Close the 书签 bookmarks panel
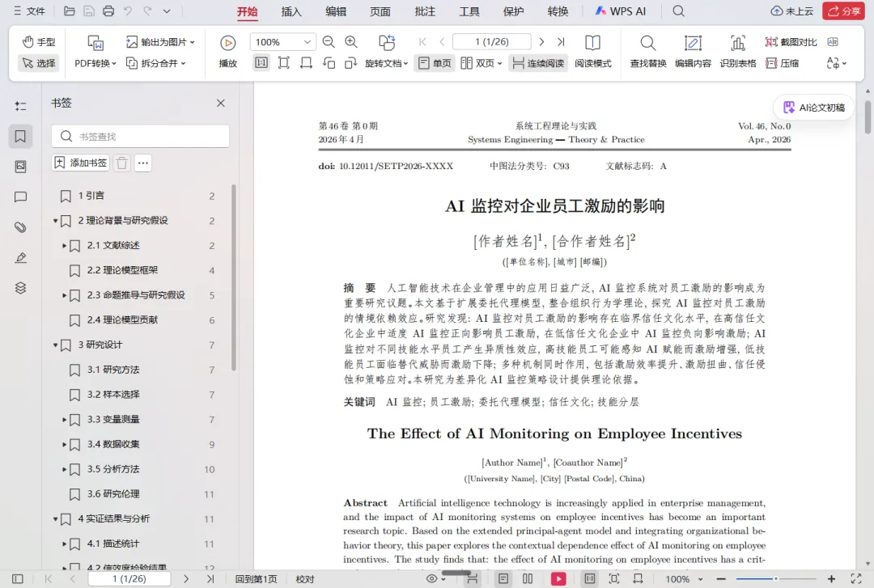This screenshot has width=874, height=588. click(221, 103)
